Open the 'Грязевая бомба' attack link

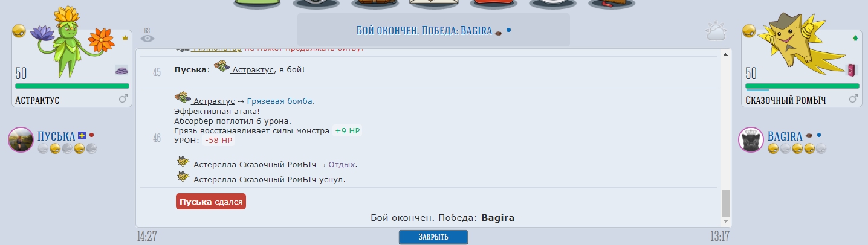280,101
